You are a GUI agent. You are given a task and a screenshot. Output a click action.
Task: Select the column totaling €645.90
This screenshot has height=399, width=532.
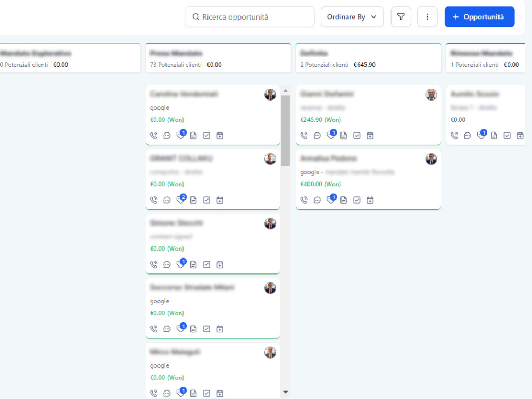point(368,58)
